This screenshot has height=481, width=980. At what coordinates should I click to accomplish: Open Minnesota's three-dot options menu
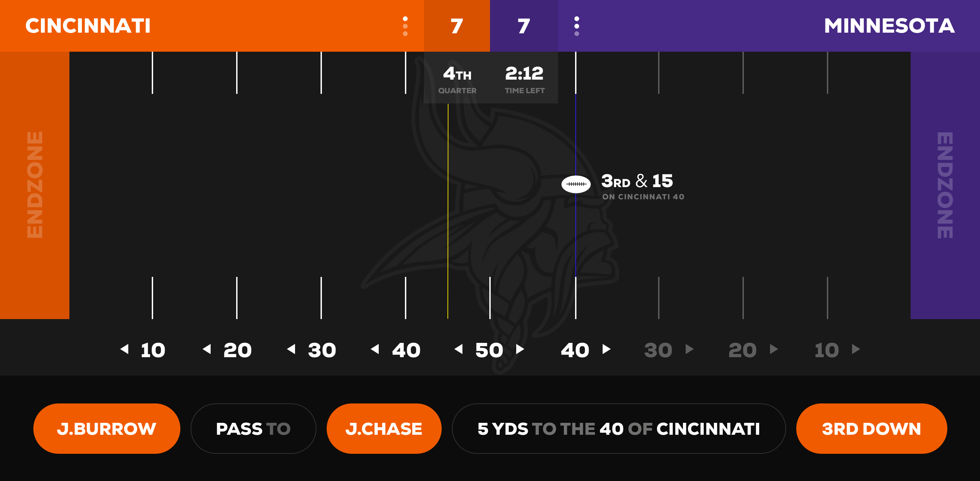(577, 26)
